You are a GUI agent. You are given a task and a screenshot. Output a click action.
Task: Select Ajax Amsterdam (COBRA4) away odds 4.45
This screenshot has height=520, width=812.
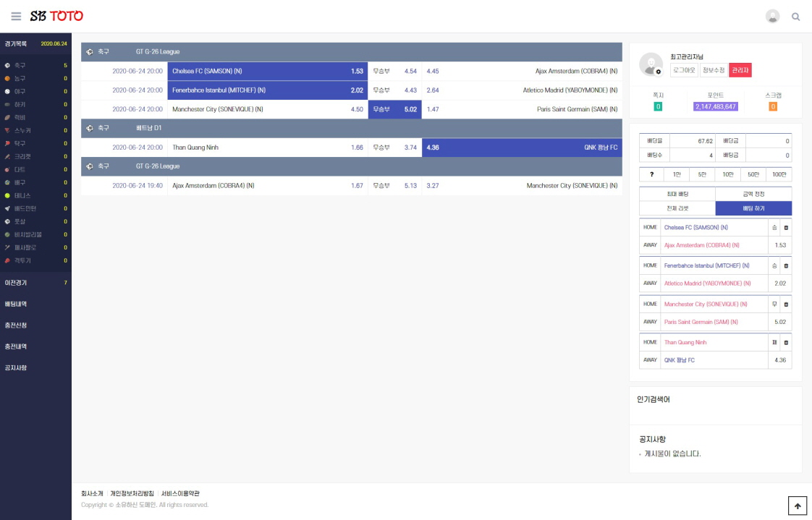click(522, 72)
